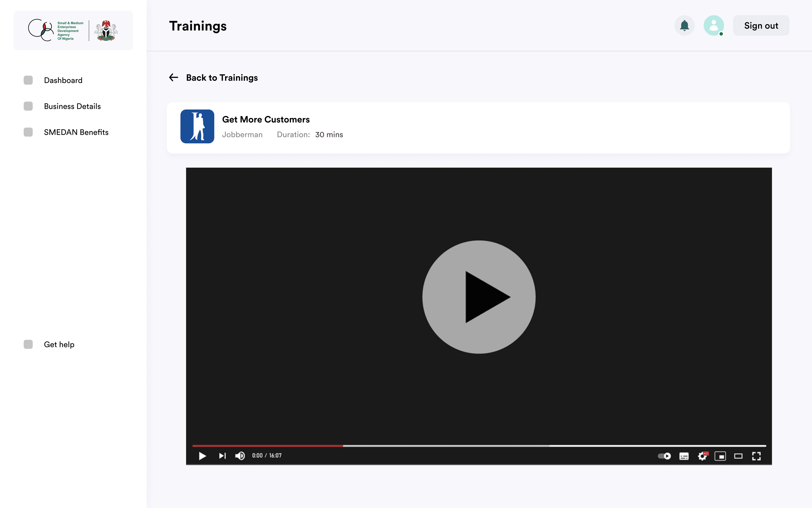Screen dimensions: 812x508
Task: Open the user profile avatar
Action: coord(714,26)
